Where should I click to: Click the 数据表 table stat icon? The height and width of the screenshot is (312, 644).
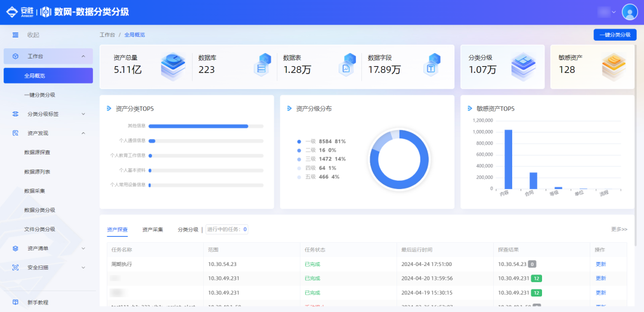coord(346,64)
